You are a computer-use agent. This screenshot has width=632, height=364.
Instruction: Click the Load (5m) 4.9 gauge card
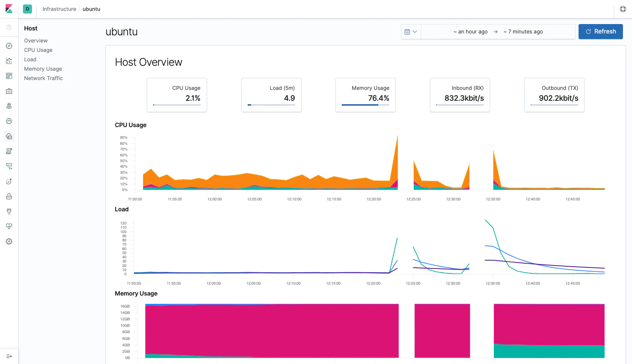coord(271,95)
